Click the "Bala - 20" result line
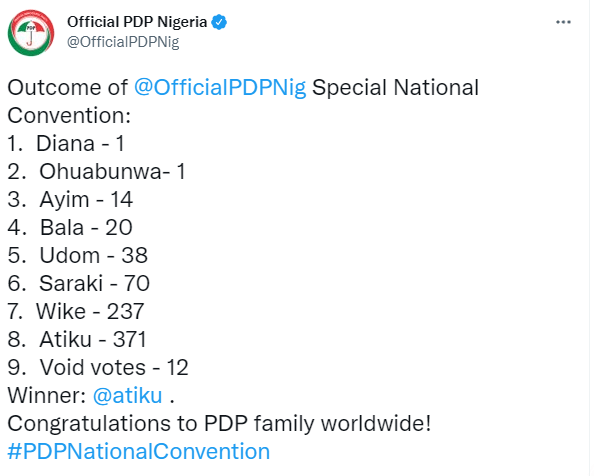Image resolution: width=594 pixels, height=476 pixels. [70, 228]
